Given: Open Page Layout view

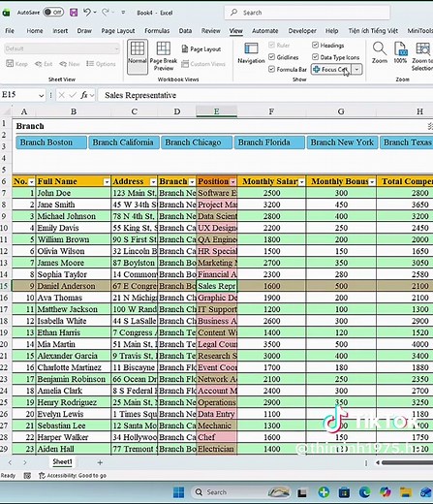Looking at the screenshot, I should (x=201, y=49).
